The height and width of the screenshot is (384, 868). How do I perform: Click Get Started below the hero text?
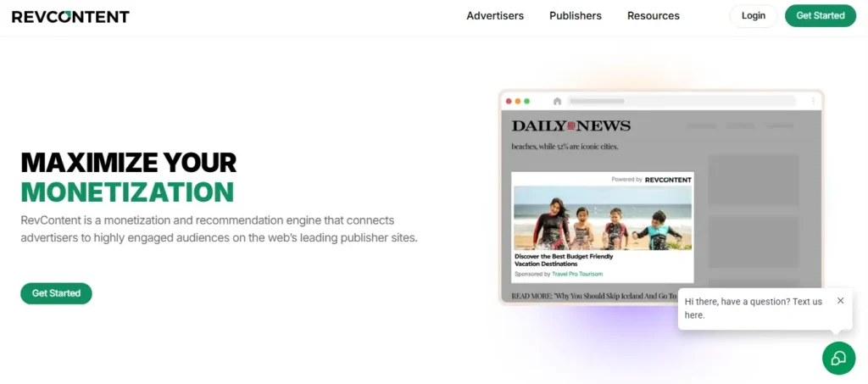pyautogui.click(x=57, y=293)
